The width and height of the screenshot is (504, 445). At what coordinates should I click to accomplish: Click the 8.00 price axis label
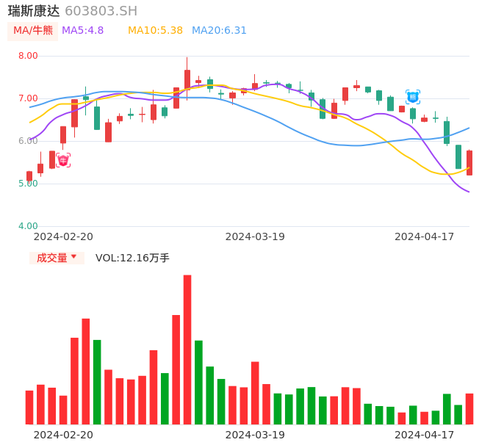click(28, 56)
